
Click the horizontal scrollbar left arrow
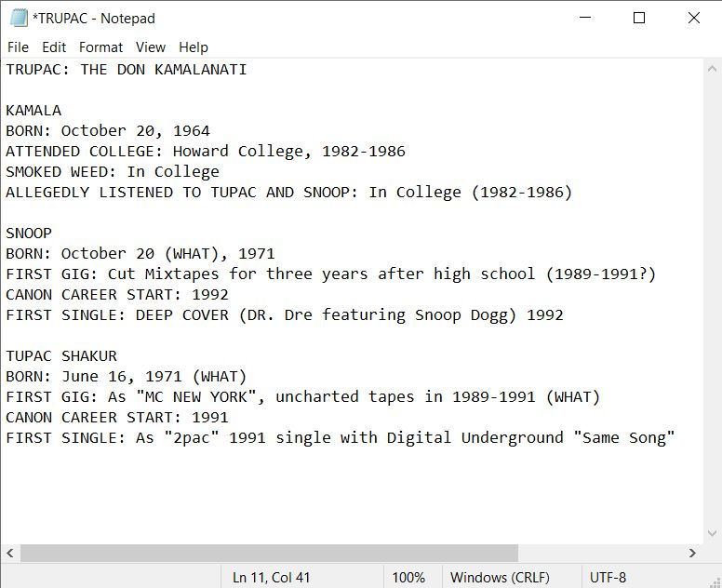(x=10, y=553)
